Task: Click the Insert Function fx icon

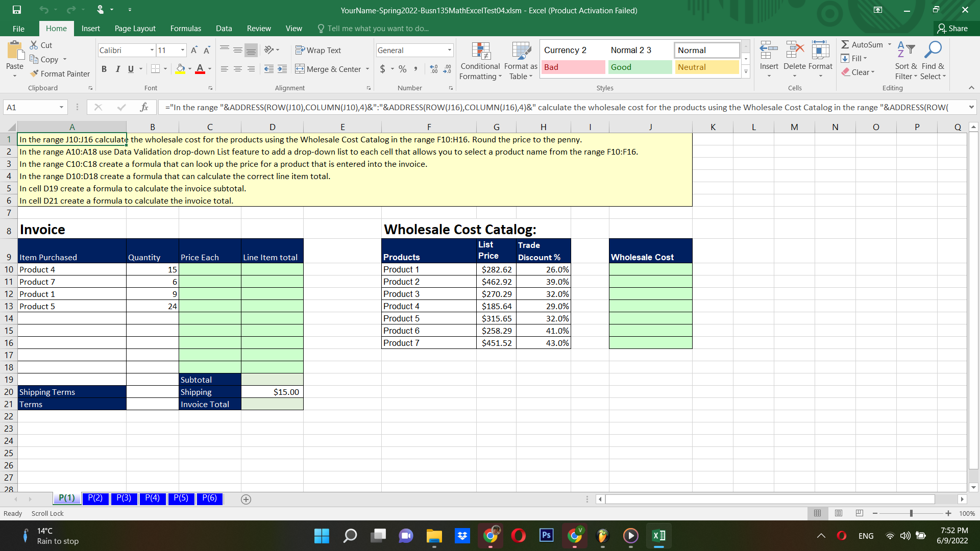Action: (x=144, y=107)
